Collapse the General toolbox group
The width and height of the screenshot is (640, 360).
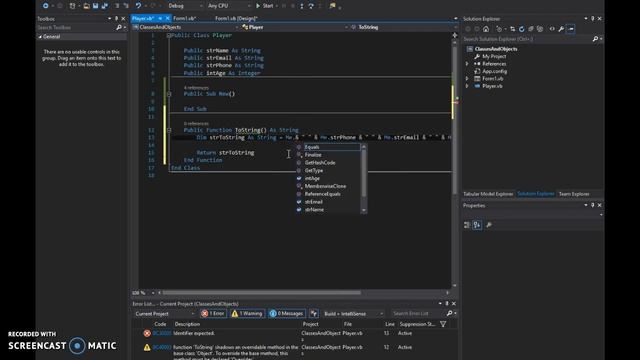pyautogui.click(x=40, y=37)
